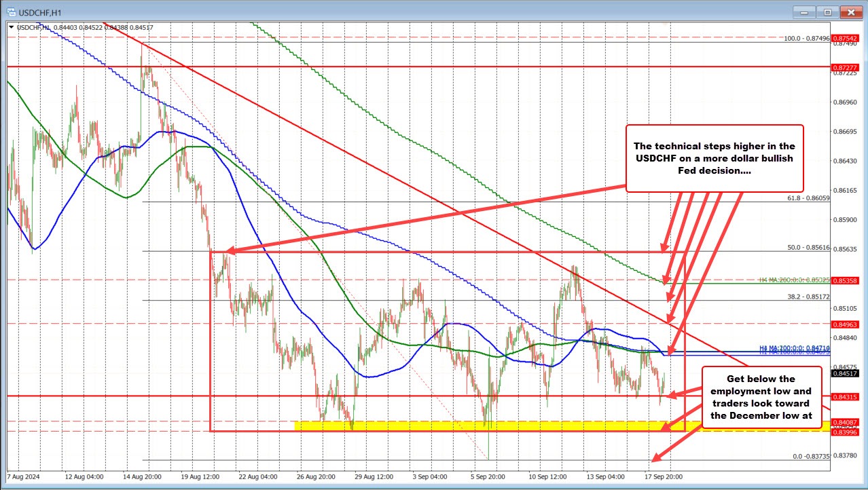Select the 61.8 Fibonacci level label
The height and width of the screenshot is (490, 868).
808,198
